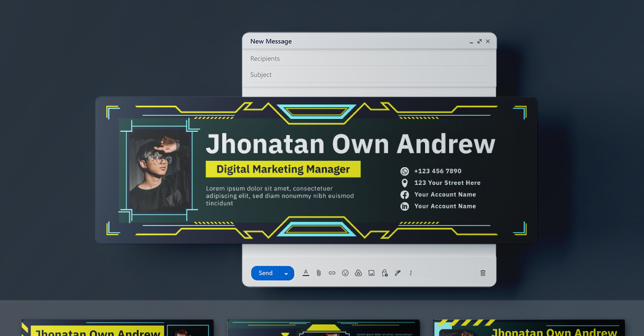The width and height of the screenshot is (644, 336).
Task: Open the Send options dropdown arrow
Action: point(286,273)
